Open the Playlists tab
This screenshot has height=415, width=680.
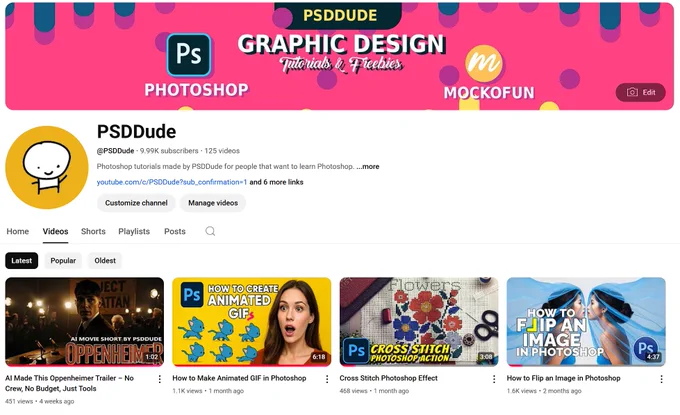point(134,231)
